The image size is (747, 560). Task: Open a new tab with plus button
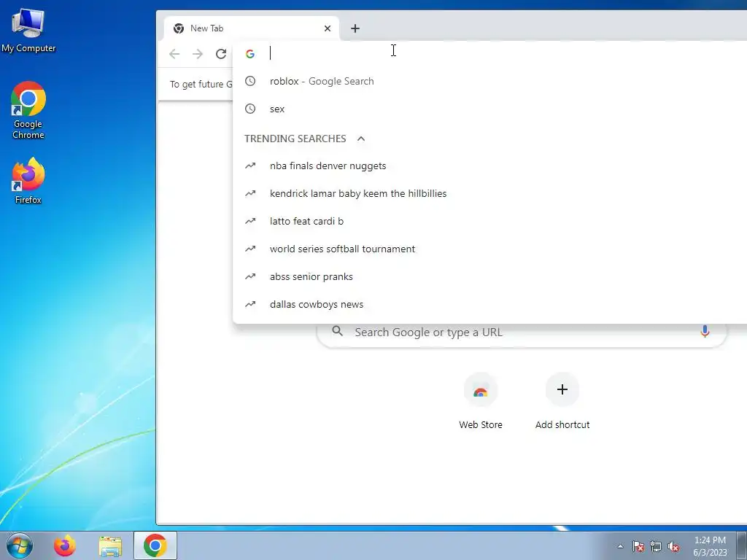355,28
